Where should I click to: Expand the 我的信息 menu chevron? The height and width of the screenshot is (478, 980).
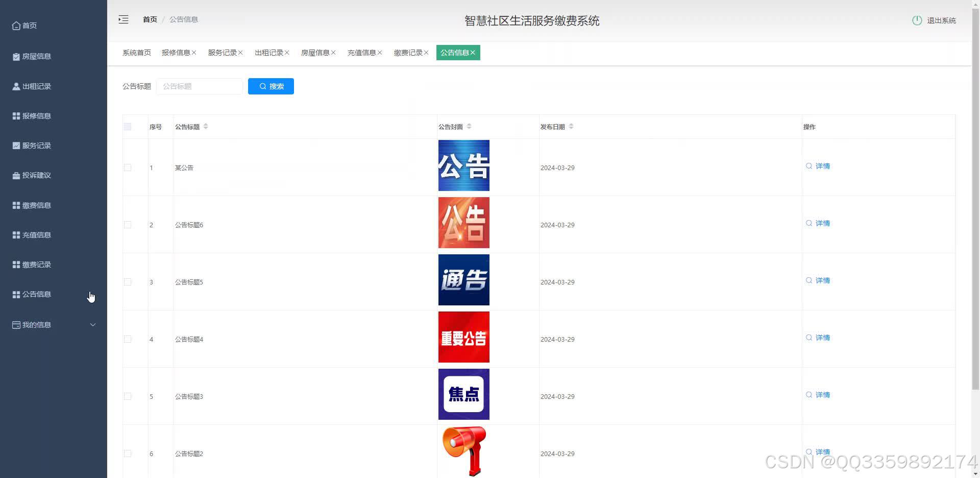93,325
